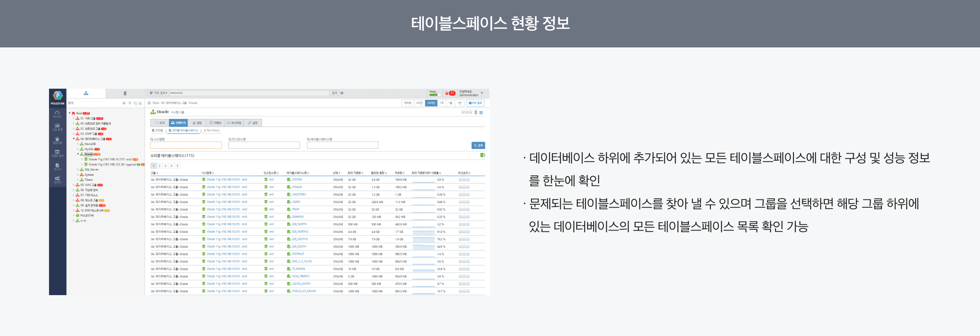The height and width of the screenshot is (336, 980).
Task: Click the list menu icon beside Oracle stars
Action: (x=481, y=112)
